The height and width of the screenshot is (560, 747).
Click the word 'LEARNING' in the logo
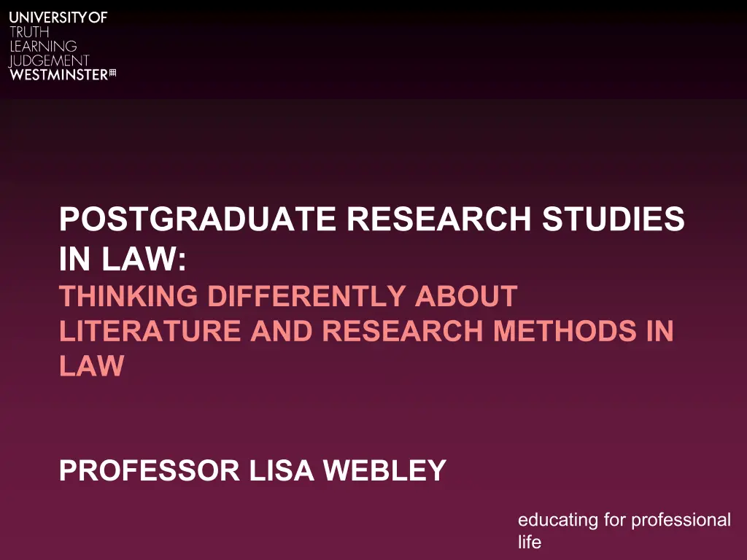pyautogui.click(x=43, y=47)
